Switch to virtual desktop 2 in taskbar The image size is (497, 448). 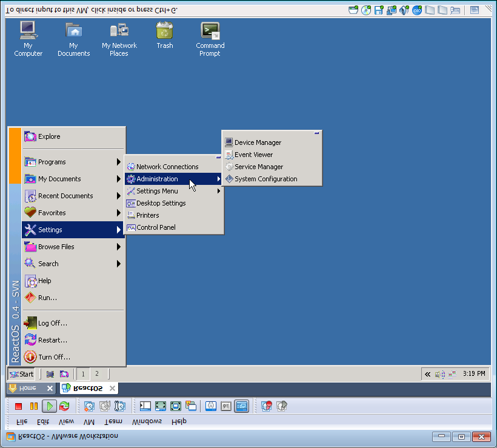(97, 374)
